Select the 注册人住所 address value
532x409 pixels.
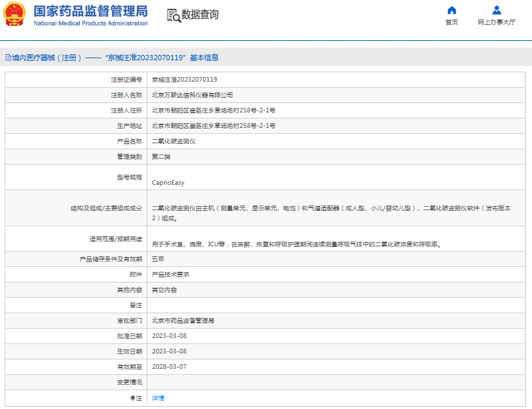point(214,110)
